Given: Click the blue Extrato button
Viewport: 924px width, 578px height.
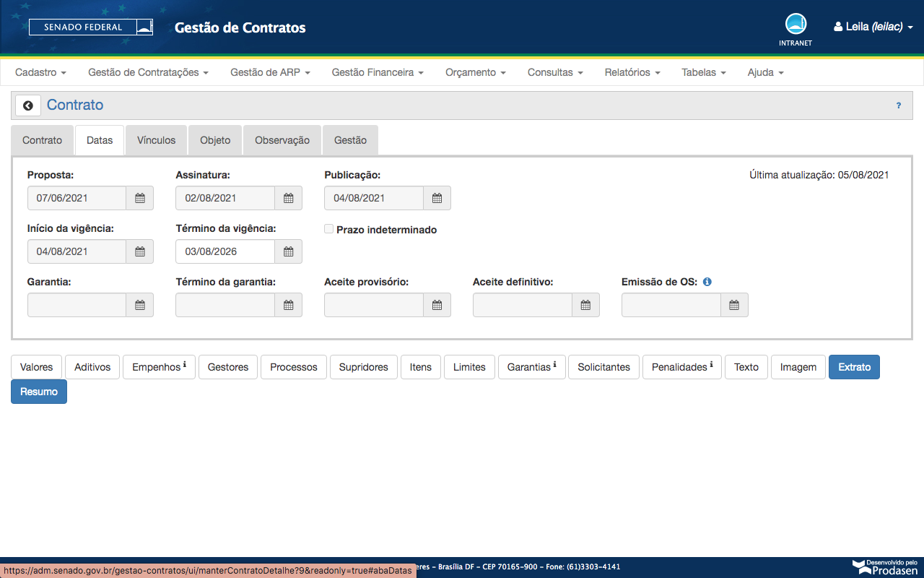Looking at the screenshot, I should tap(854, 367).
